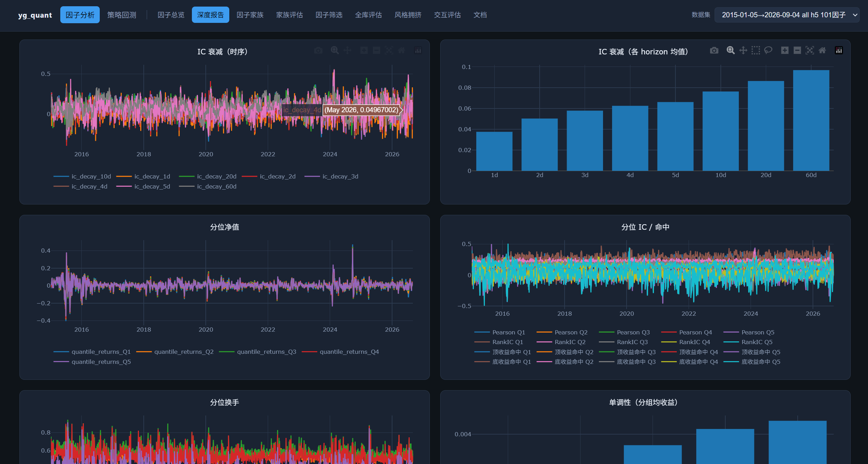Hide the ic_decay_60d trace via legend

pyautogui.click(x=208, y=186)
